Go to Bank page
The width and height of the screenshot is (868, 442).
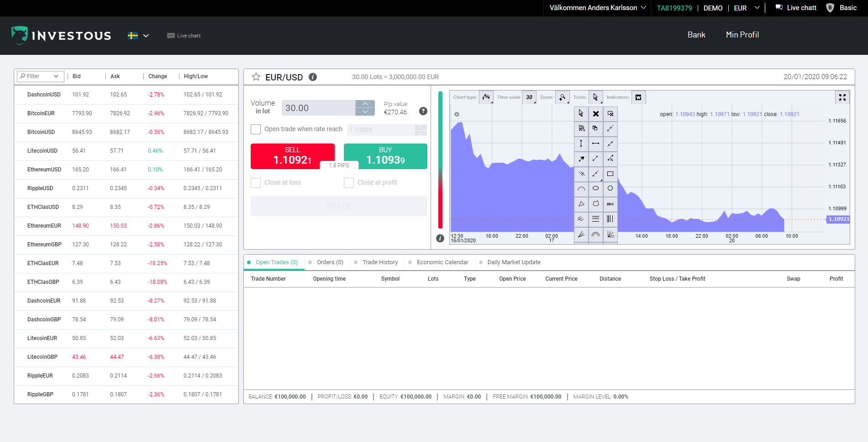coord(696,35)
